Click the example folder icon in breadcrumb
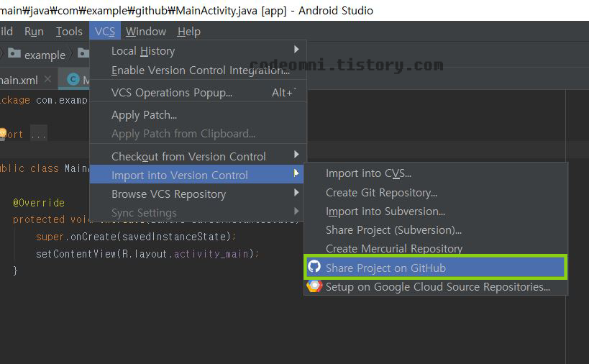 14,53
